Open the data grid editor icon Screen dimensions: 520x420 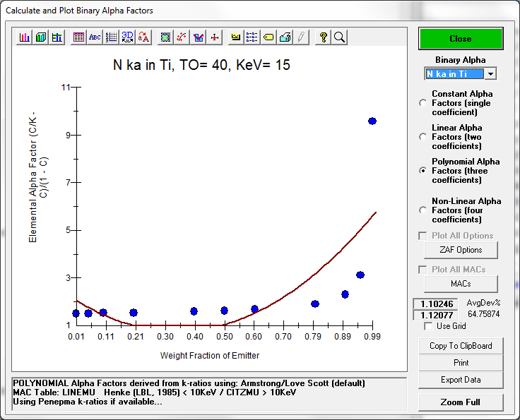[78, 37]
